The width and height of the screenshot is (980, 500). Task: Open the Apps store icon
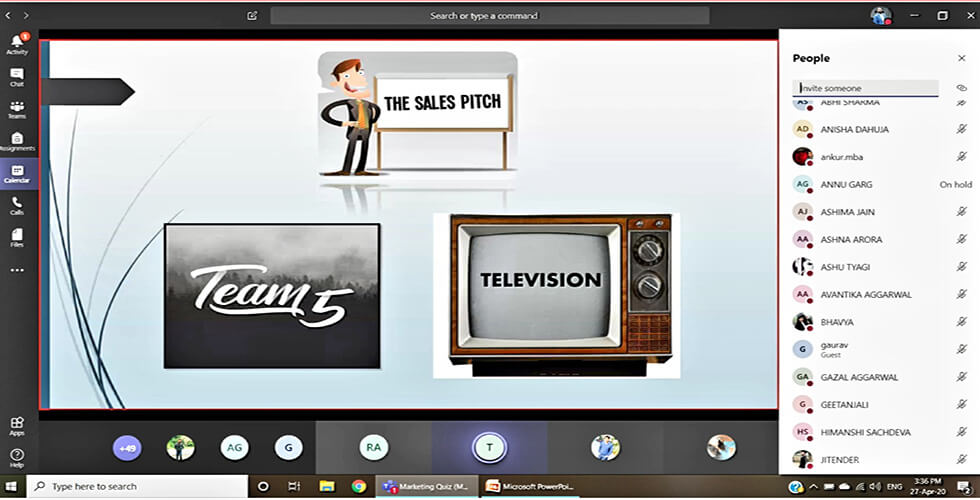pos(16,426)
